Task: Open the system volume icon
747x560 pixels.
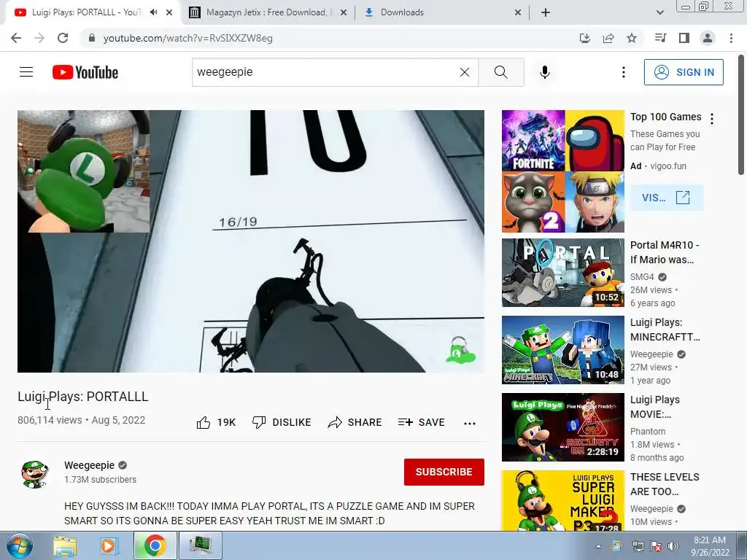Action: pos(673,546)
